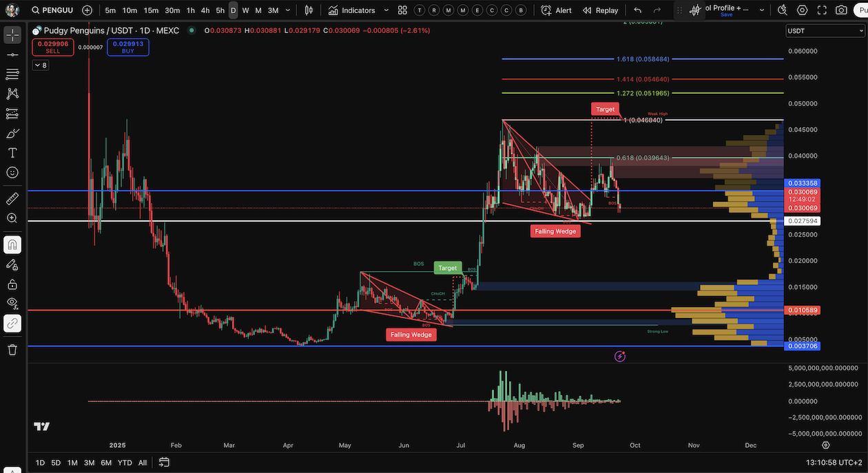Viewport: 868px width, 473px height.
Task: Open the user profile avatar menu
Action: tap(12, 10)
